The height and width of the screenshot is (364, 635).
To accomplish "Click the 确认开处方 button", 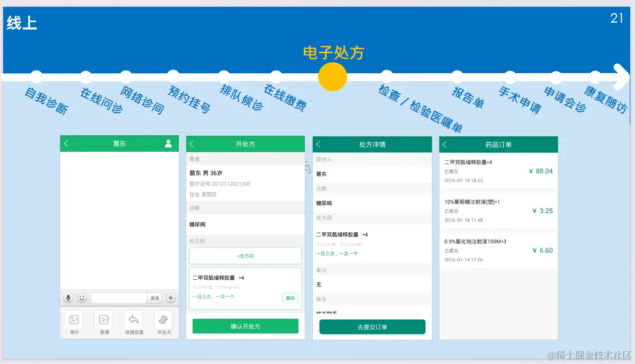I will tap(245, 326).
